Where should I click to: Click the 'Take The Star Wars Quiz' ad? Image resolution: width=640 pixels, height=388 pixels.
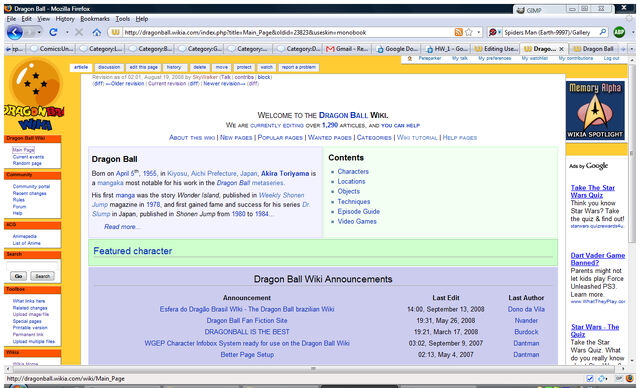(x=593, y=191)
